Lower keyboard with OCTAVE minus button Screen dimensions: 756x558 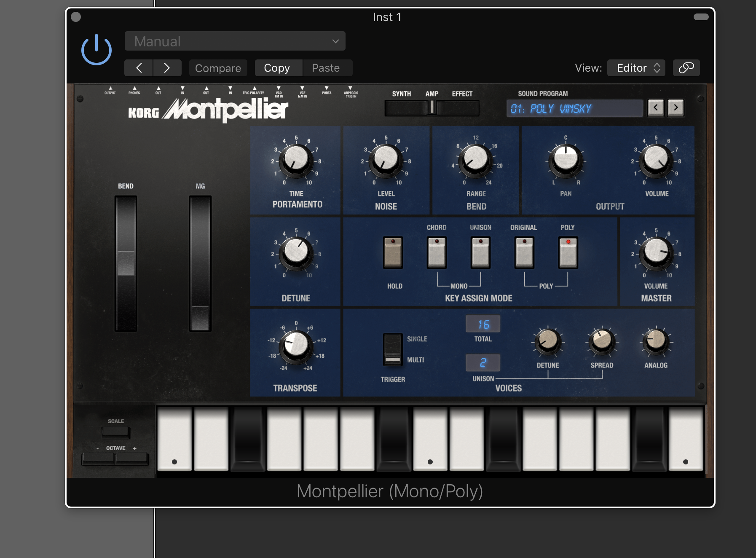[98, 459]
